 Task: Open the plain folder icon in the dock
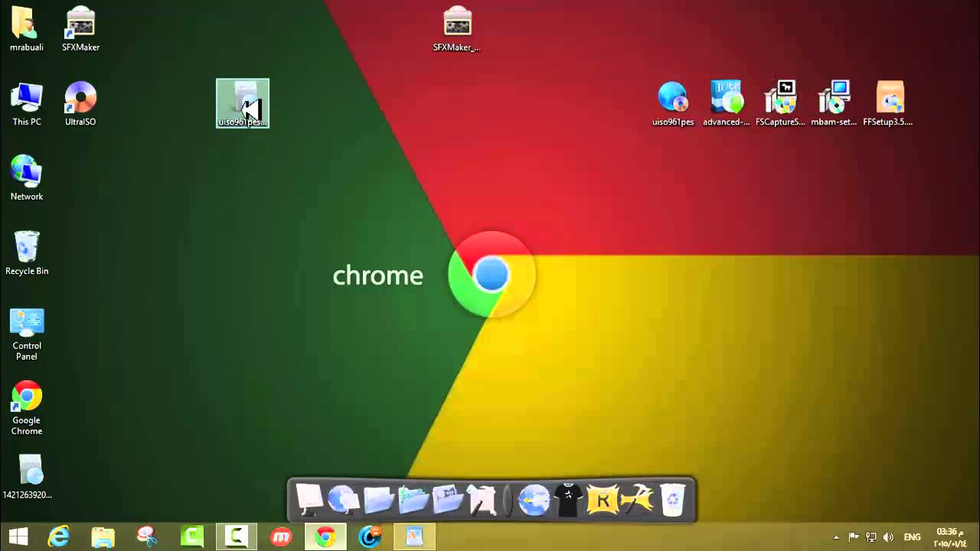coord(378,500)
